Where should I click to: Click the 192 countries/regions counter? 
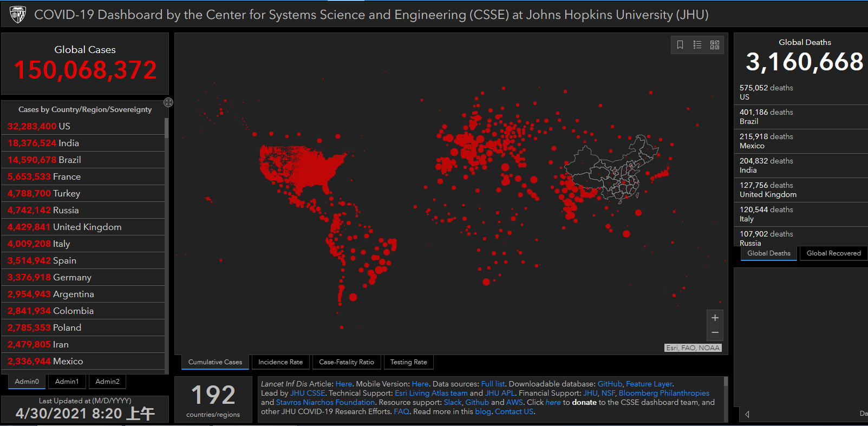[213, 400]
